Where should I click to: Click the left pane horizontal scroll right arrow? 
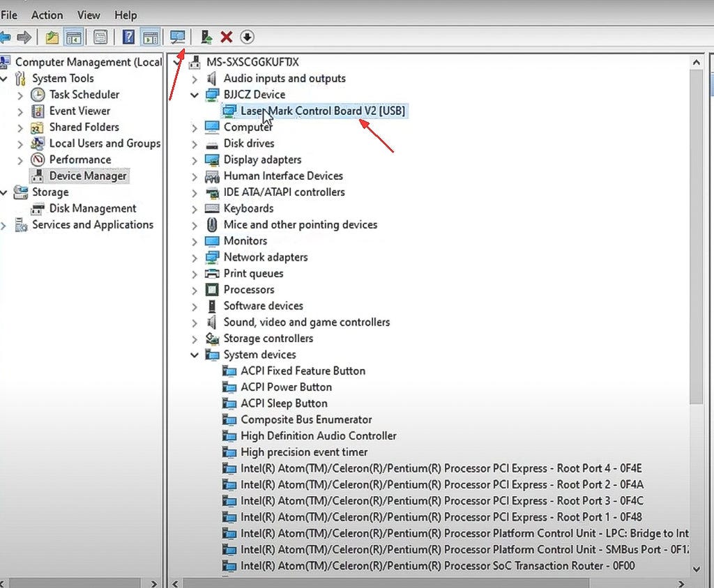coord(154,583)
